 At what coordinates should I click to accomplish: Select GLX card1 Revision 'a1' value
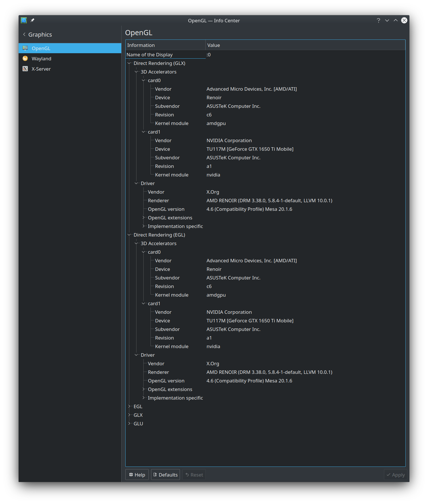209,166
